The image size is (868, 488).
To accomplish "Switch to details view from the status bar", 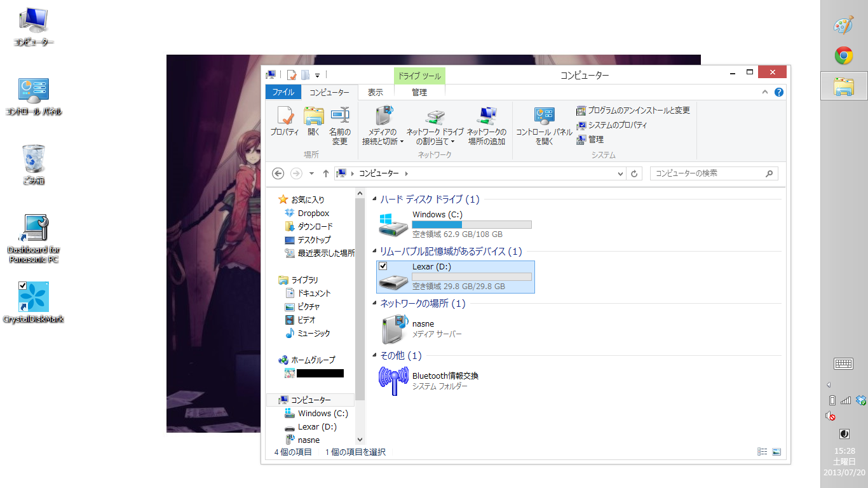I will click(763, 452).
